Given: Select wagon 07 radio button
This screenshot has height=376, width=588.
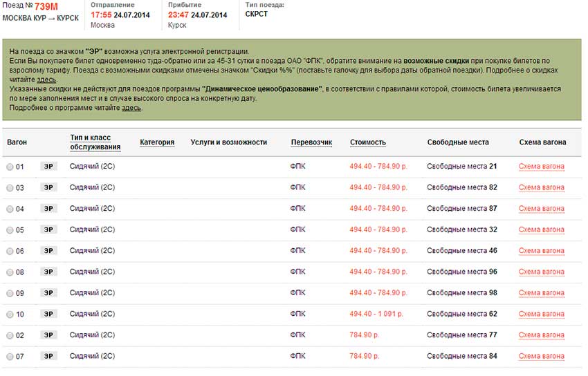Looking at the screenshot, I should [x=10, y=357].
